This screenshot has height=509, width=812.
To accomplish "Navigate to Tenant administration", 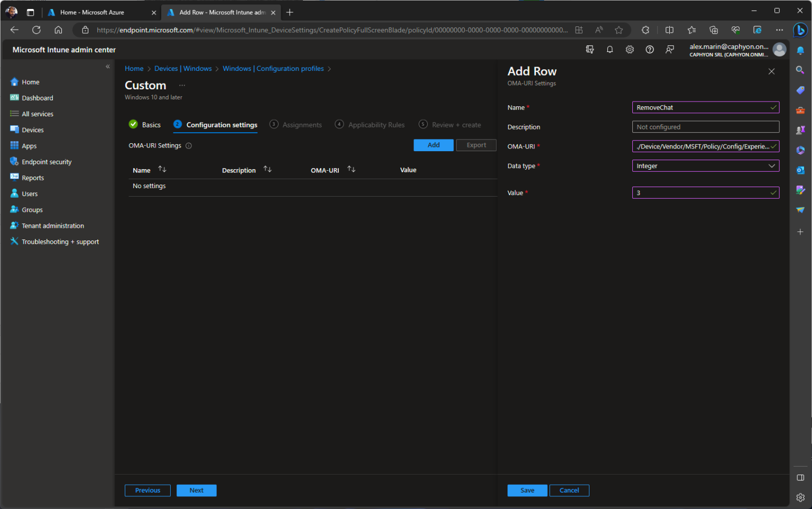I will [52, 225].
